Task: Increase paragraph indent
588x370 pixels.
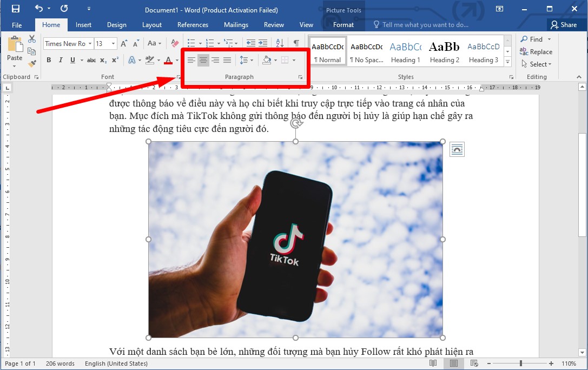Action: tap(263, 43)
